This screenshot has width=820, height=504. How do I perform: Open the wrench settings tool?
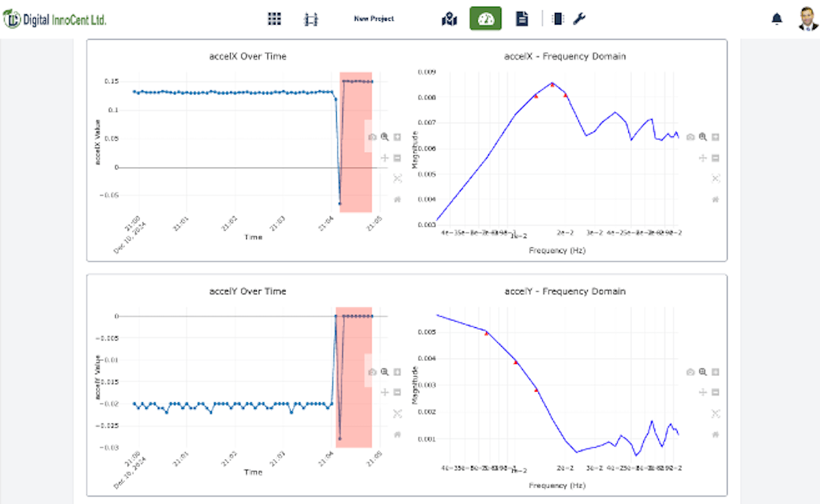(x=579, y=19)
